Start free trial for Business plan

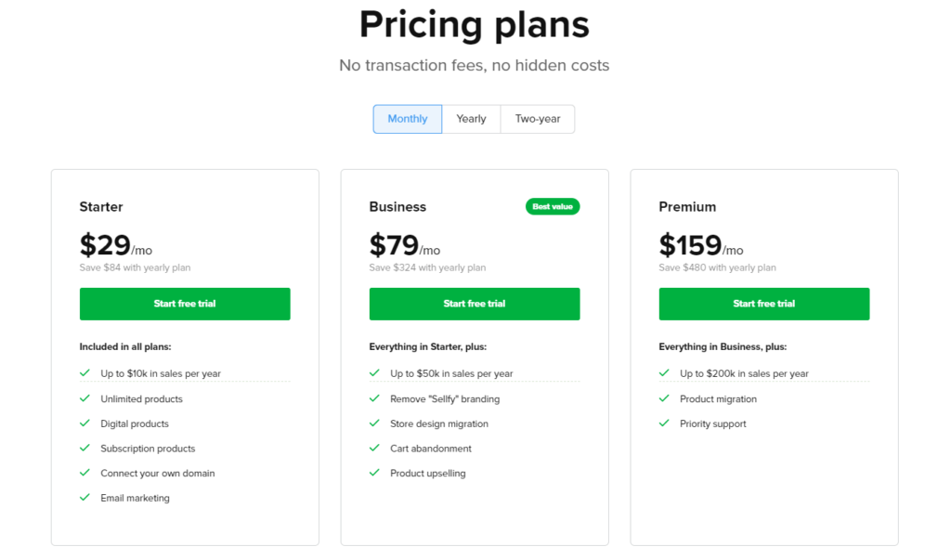pyautogui.click(x=475, y=304)
